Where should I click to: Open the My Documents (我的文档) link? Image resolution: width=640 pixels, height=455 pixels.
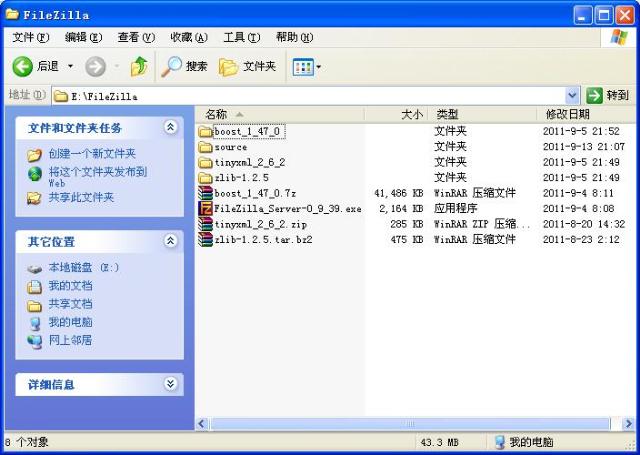tap(70, 286)
